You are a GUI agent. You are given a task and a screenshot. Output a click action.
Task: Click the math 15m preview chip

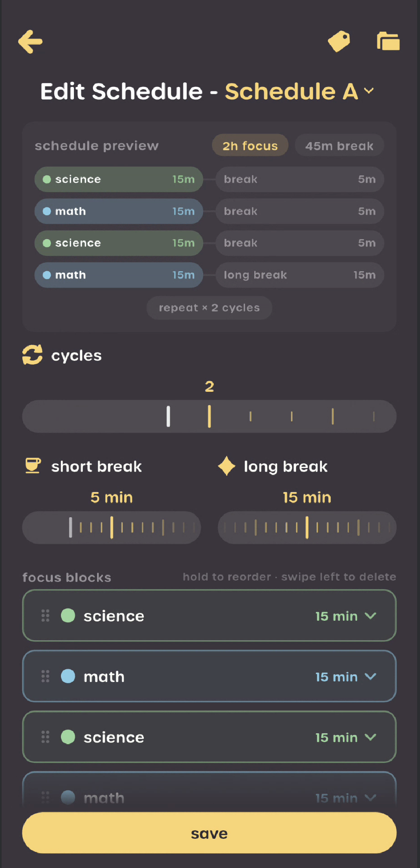[x=118, y=211]
